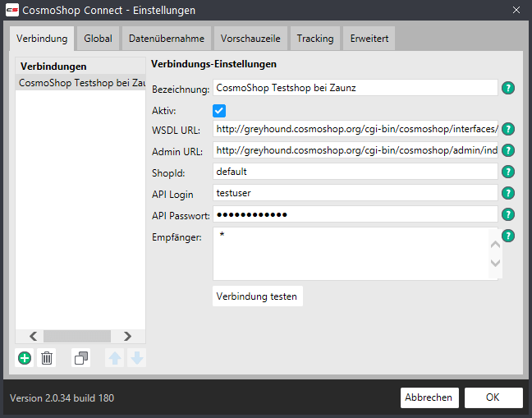Cancel with Abbrechen button

click(x=429, y=397)
